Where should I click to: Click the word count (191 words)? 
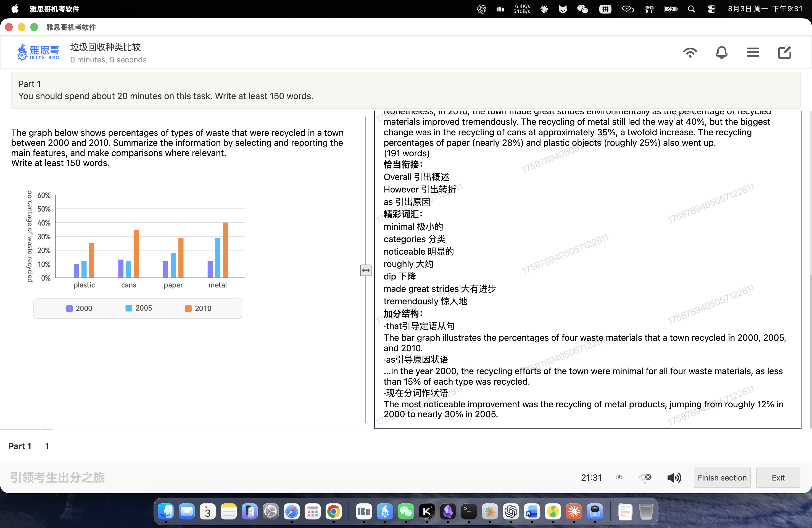tap(407, 153)
